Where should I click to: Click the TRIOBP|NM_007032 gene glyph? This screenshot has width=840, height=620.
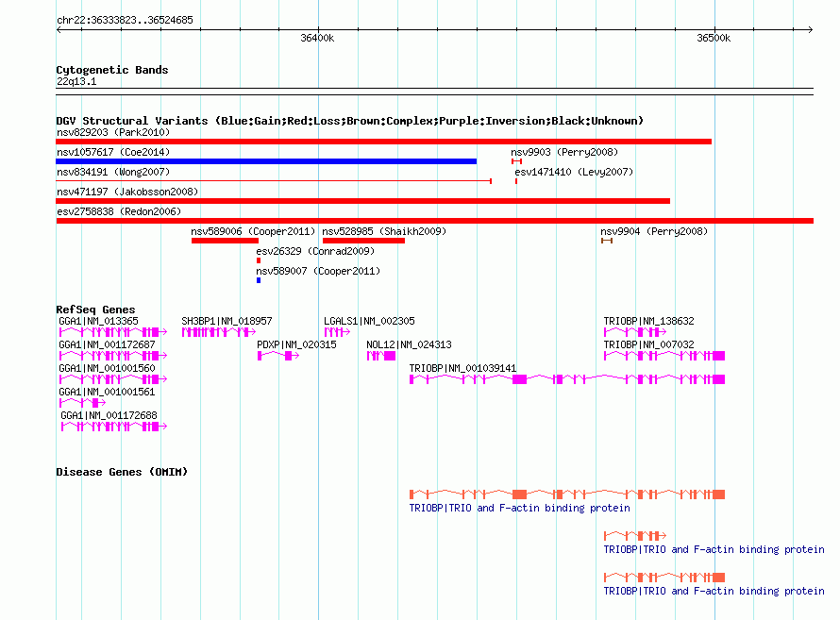664,356
